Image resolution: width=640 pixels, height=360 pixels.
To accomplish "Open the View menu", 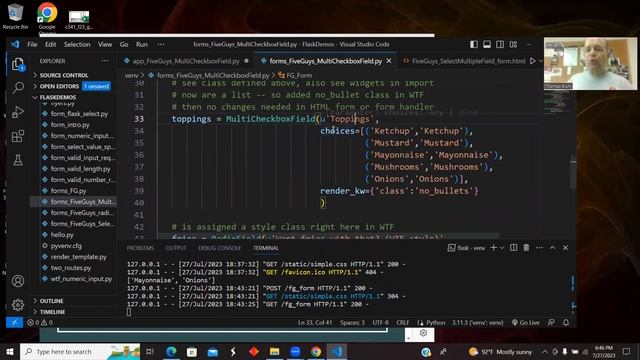I will [104, 44].
